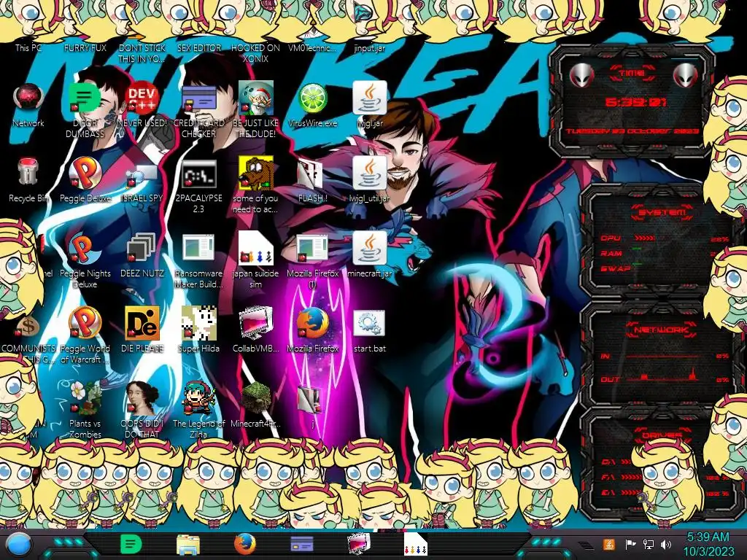This screenshot has width=747, height=560.
Task: Open the FLASH ! shortcut
Action: pyautogui.click(x=311, y=174)
